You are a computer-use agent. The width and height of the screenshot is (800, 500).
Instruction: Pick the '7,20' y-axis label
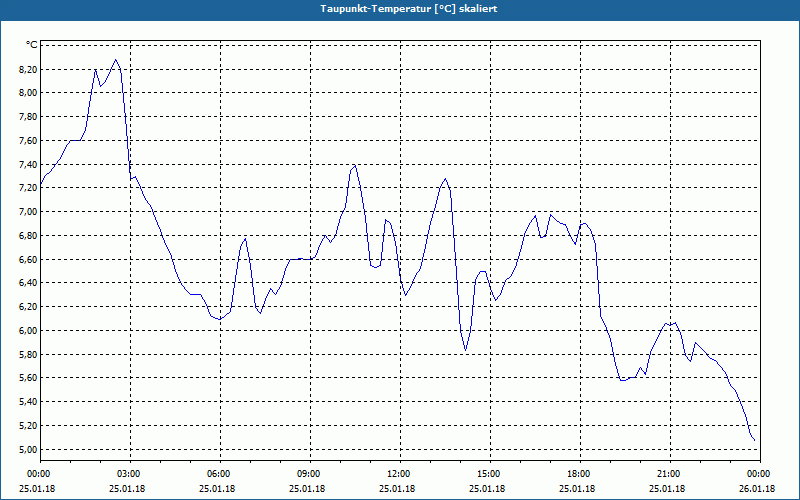pos(28,188)
